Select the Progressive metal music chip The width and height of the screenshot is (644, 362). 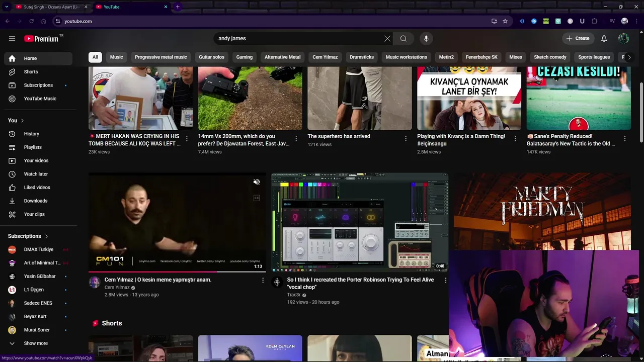coord(161,57)
